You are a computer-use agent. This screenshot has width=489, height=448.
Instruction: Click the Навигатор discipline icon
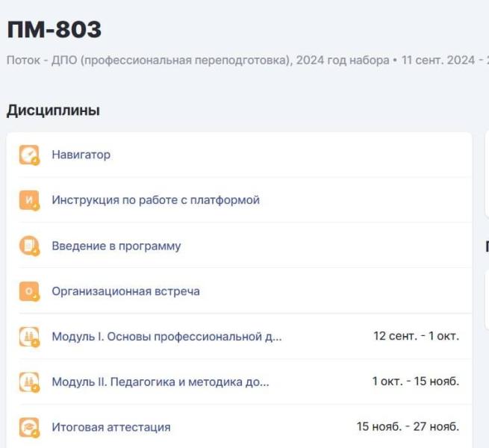click(28, 155)
